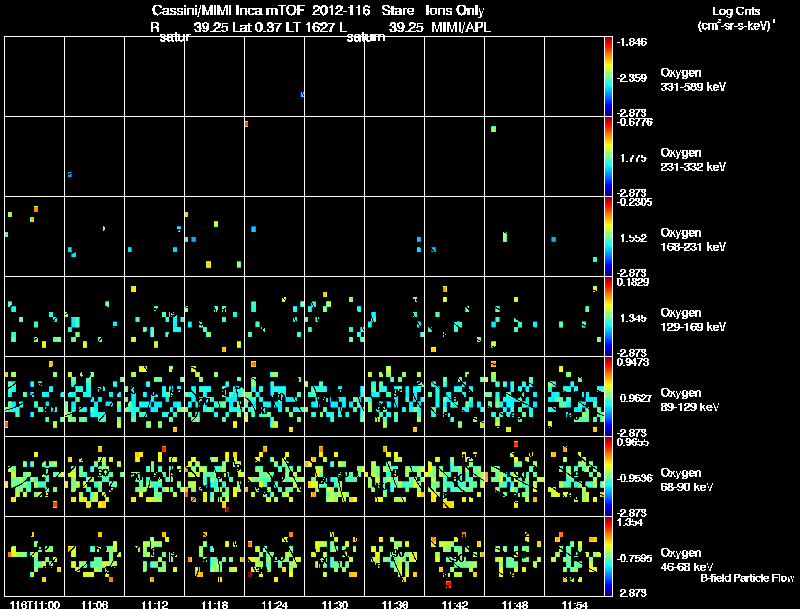
Task: Click the 'saturn' label above the top row
Action: pyautogui.click(x=366, y=37)
